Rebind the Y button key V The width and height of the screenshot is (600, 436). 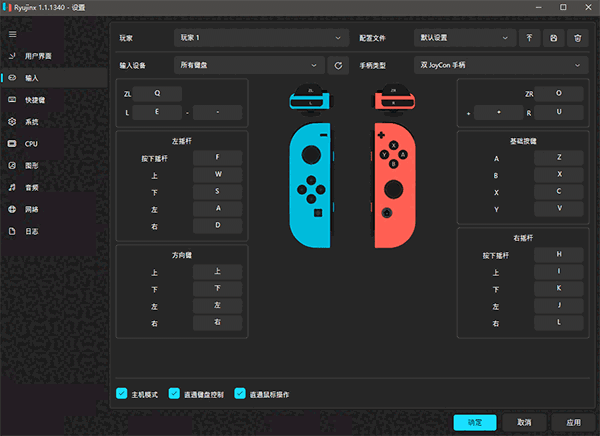[559, 209]
